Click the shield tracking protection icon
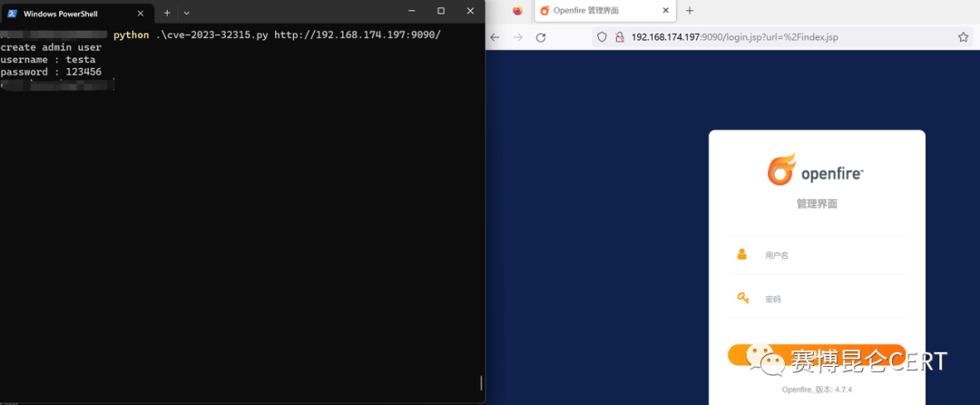 coord(602,37)
